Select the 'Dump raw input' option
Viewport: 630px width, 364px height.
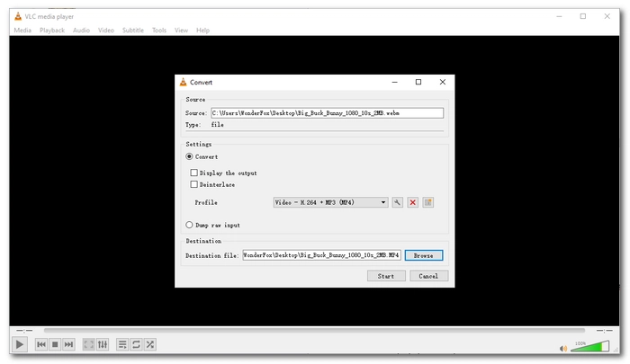click(190, 225)
